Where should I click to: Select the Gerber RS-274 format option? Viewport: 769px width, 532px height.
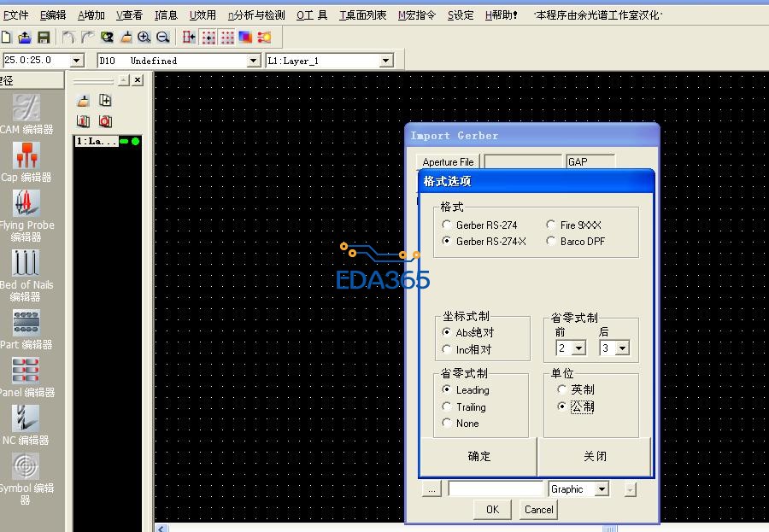pos(446,225)
